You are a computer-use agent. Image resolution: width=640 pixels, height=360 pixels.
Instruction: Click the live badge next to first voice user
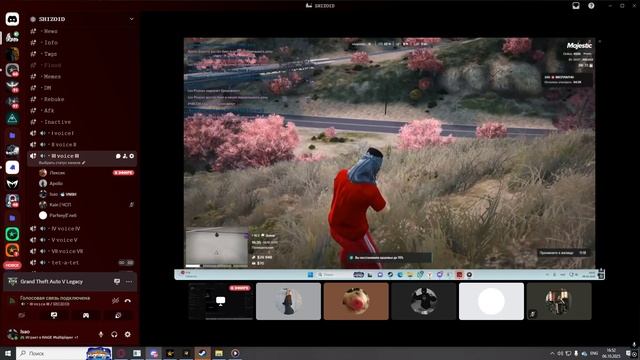(x=123, y=173)
